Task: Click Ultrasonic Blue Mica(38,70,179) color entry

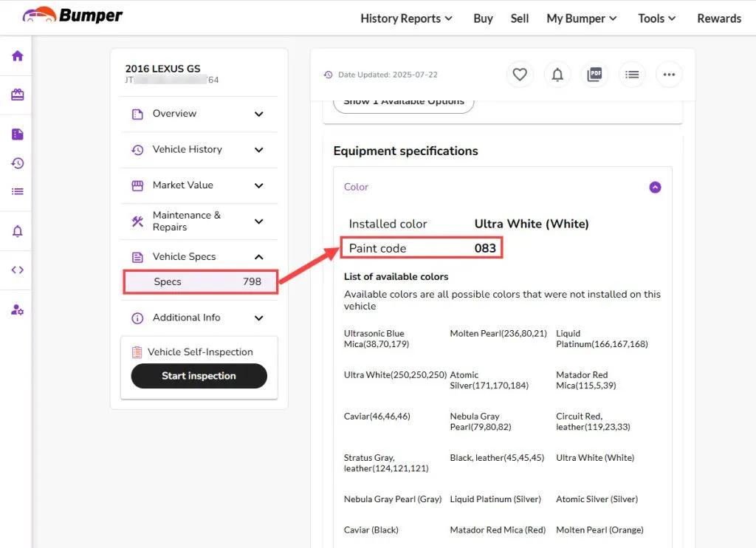Action: (x=377, y=339)
